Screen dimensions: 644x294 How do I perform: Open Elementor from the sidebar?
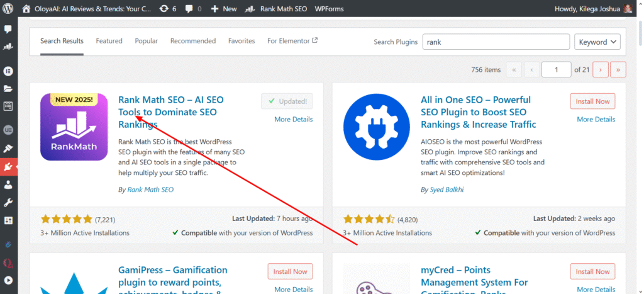8,71
